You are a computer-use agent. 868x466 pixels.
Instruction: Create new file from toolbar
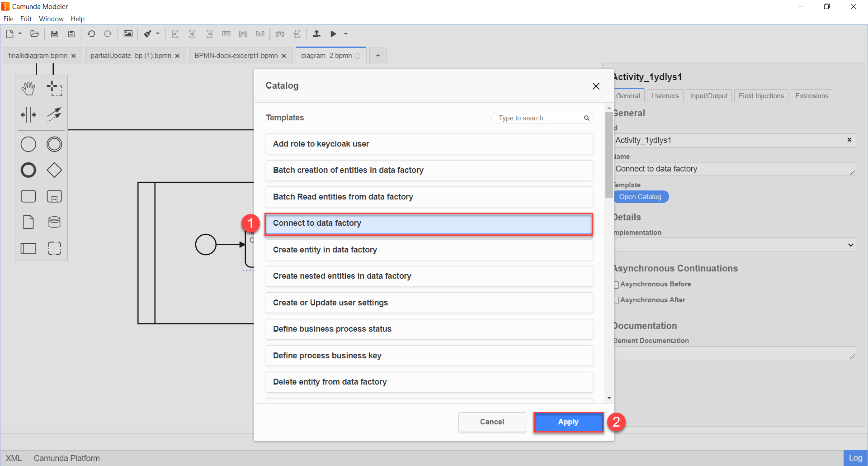click(10, 34)
